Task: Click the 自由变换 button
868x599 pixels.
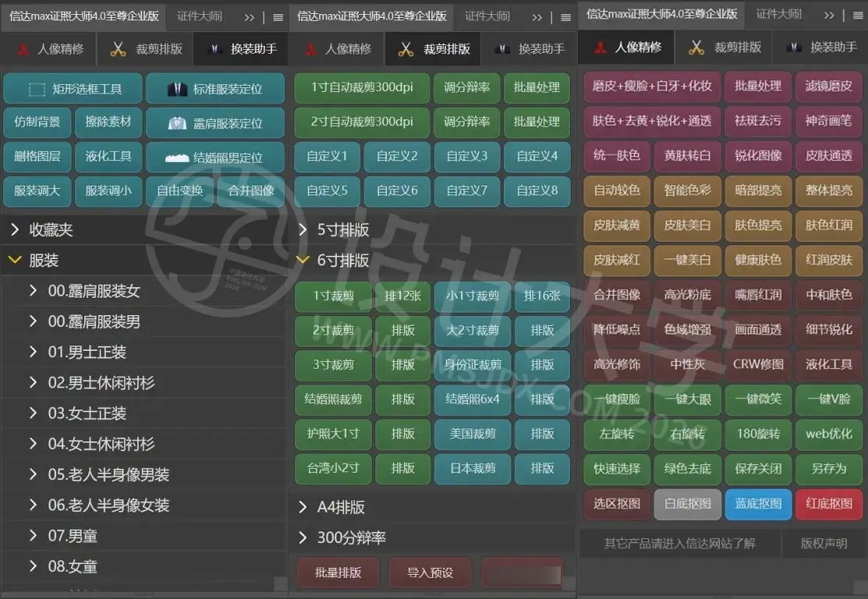Action: 179,191
